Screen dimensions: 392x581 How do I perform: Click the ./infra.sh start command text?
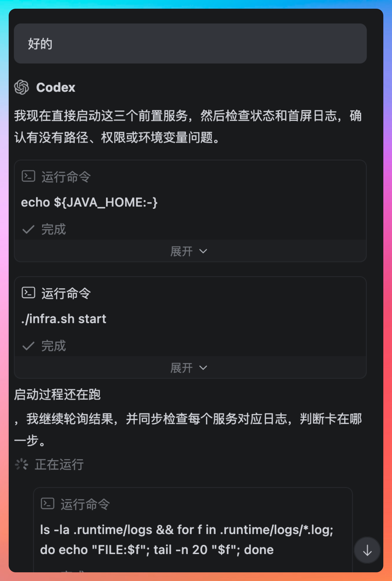point(64,319)
